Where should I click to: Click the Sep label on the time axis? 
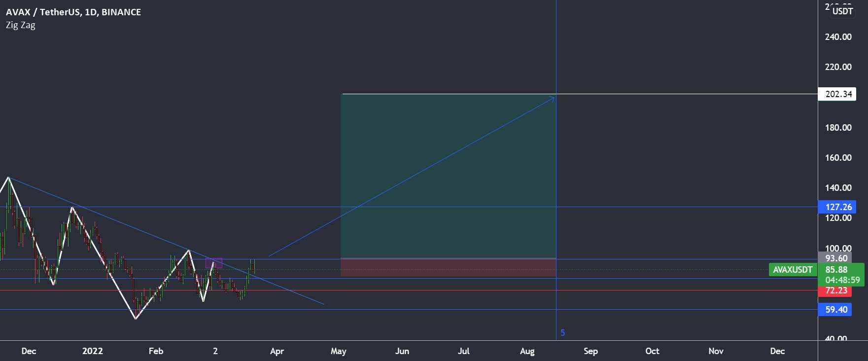coord(590,351)
